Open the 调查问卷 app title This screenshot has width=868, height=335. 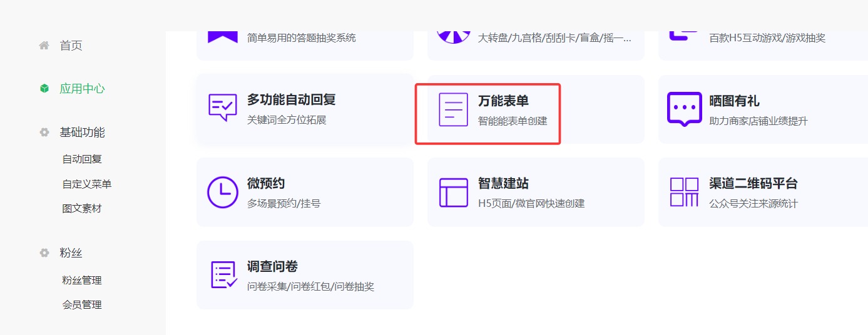(x=272, y=266)
